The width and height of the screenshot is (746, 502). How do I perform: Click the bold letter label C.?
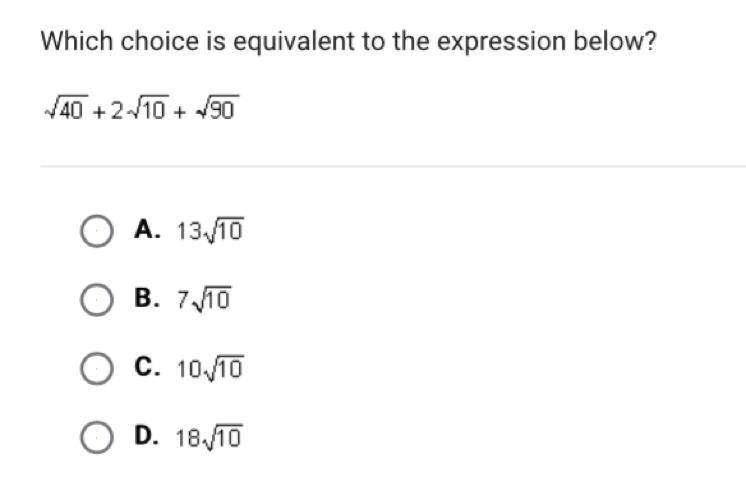point(147,367)
